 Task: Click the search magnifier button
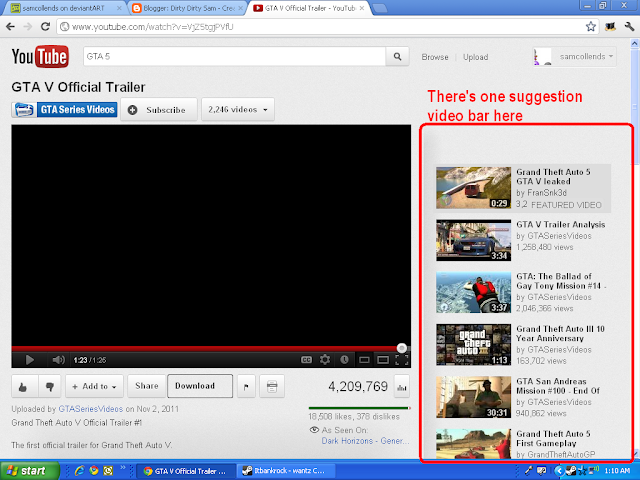point(397,57)
